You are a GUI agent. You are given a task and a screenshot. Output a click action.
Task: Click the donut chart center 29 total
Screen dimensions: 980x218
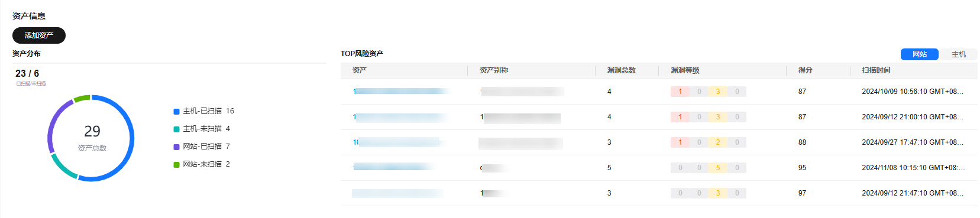(x=92, y=131)
